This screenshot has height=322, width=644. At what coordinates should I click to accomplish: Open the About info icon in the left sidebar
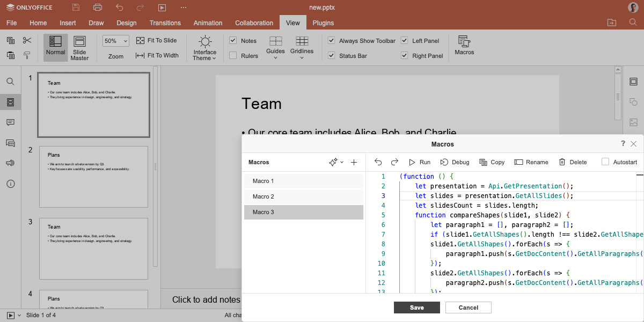point(11,184)
